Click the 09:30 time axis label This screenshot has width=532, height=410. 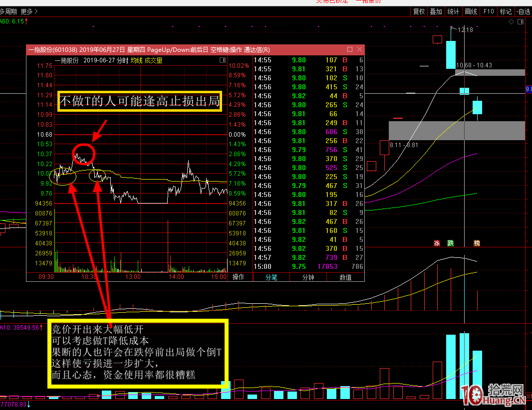(x=46, y=277)
